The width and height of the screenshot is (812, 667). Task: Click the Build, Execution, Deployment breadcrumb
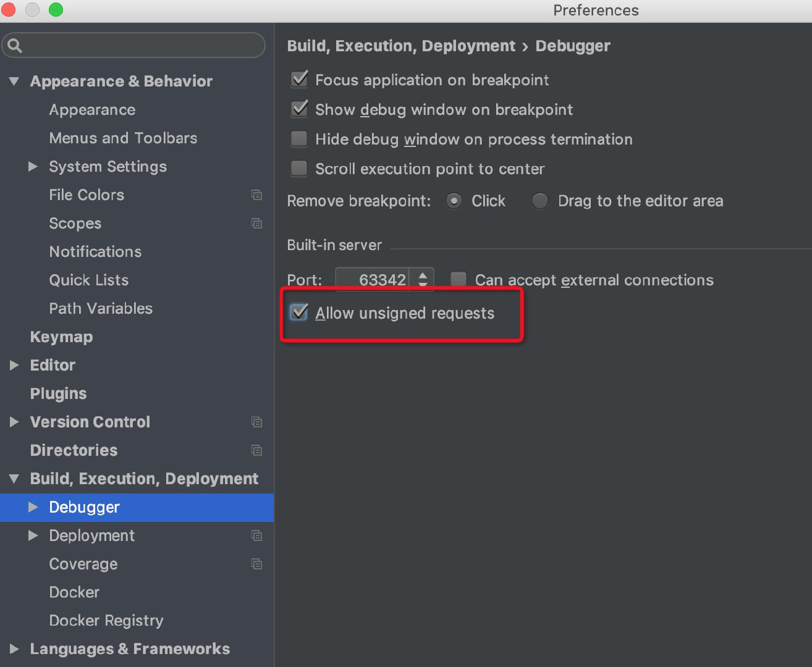coord(401,46)
